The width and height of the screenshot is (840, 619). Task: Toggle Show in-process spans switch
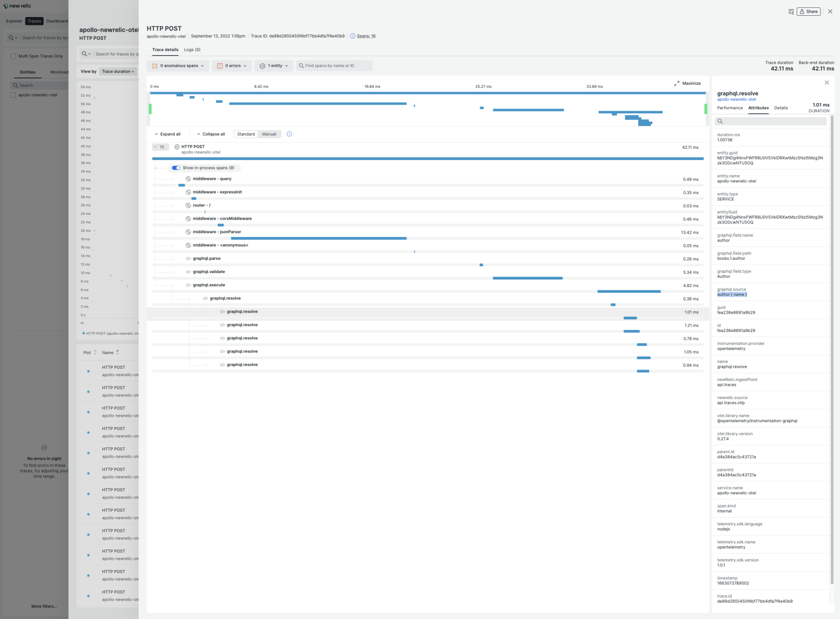point(176,168)
